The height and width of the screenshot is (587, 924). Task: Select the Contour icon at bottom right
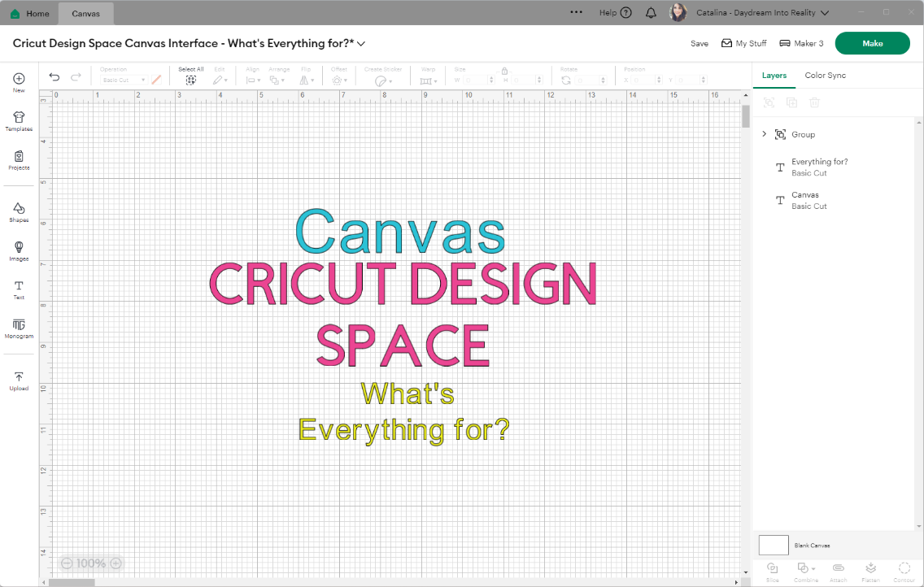(904, 567)
